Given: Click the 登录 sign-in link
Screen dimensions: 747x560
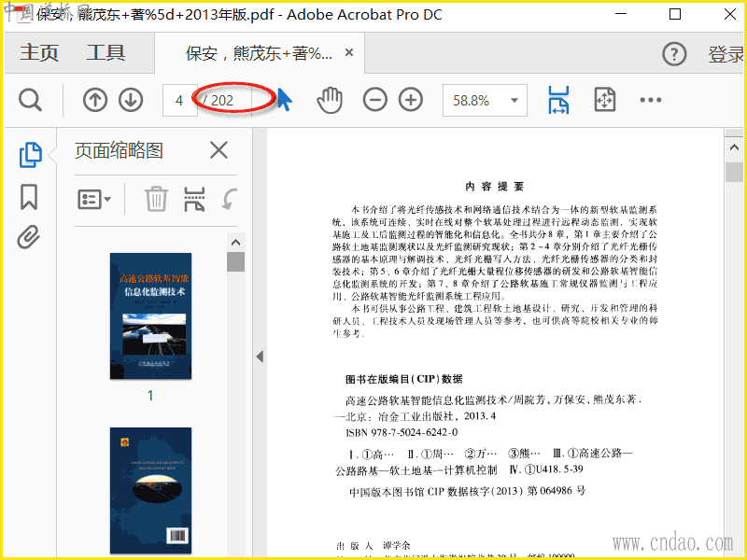Looking at the screenshot, I should tap(726, 54).
